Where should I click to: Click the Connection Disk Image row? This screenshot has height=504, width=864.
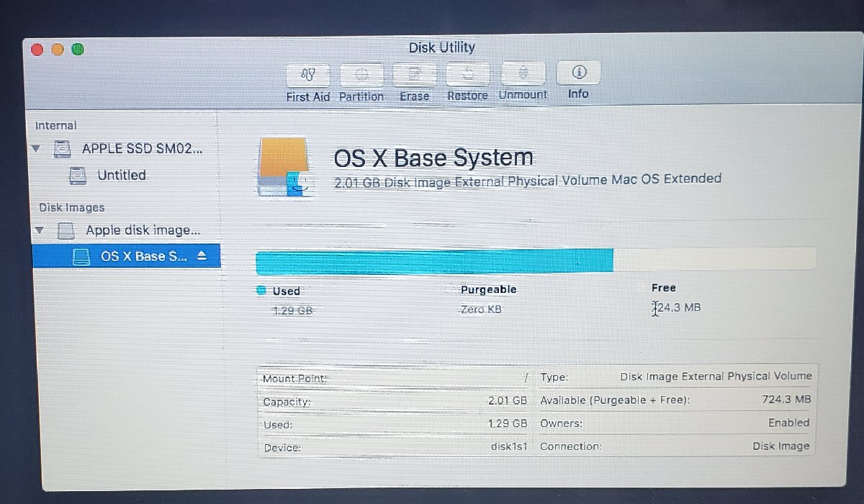[x=676, y=446]
